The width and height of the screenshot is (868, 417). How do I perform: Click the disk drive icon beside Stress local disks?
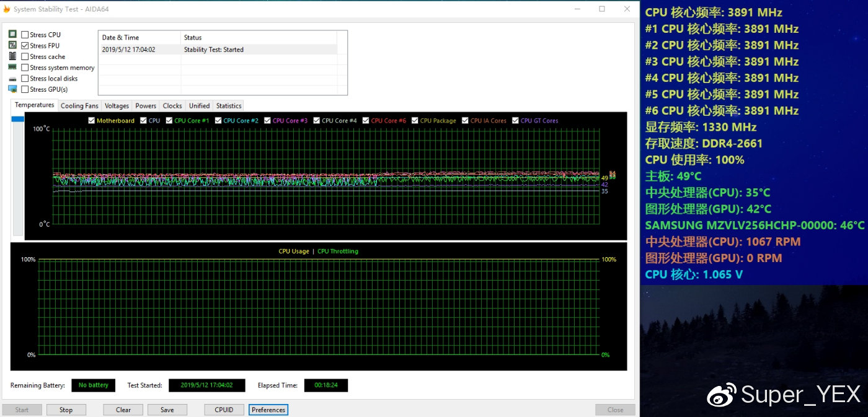click(12, 79)
